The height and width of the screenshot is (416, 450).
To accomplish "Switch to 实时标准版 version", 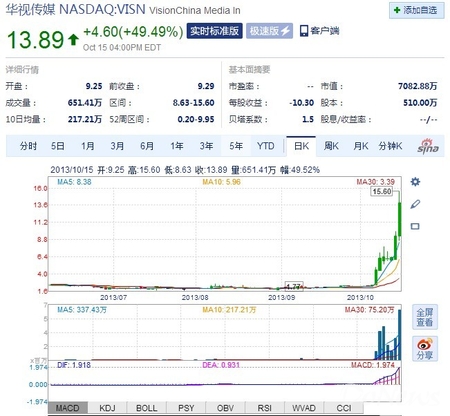I will click(214, 31).
